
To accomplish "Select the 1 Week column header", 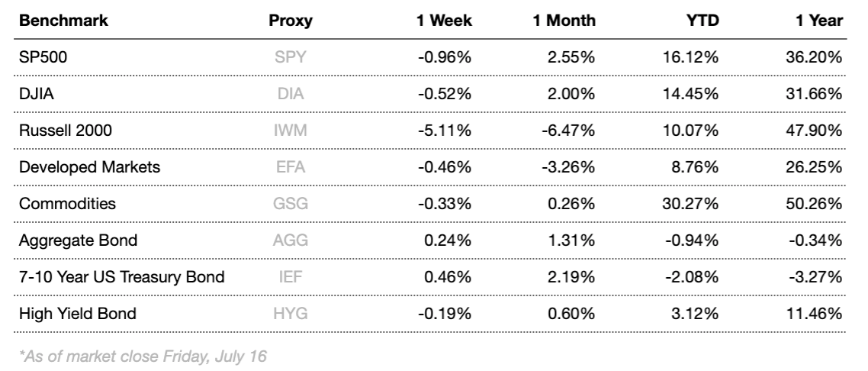I will [444, 21].
